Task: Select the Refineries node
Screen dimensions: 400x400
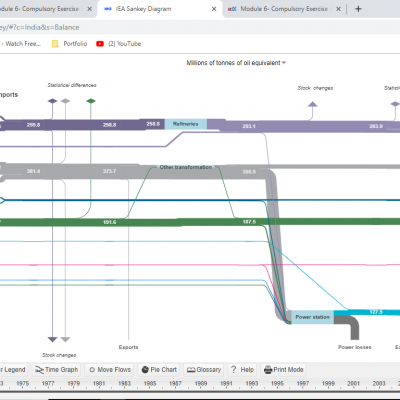Action: [x=186, y=124]
